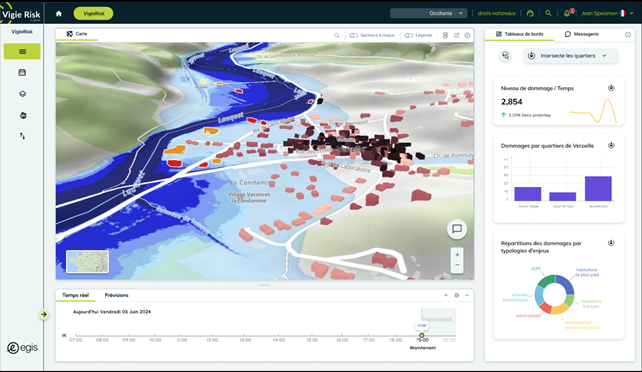642x372 pixels.
Task: Open map in external window icon
Action: click(457, 35)
